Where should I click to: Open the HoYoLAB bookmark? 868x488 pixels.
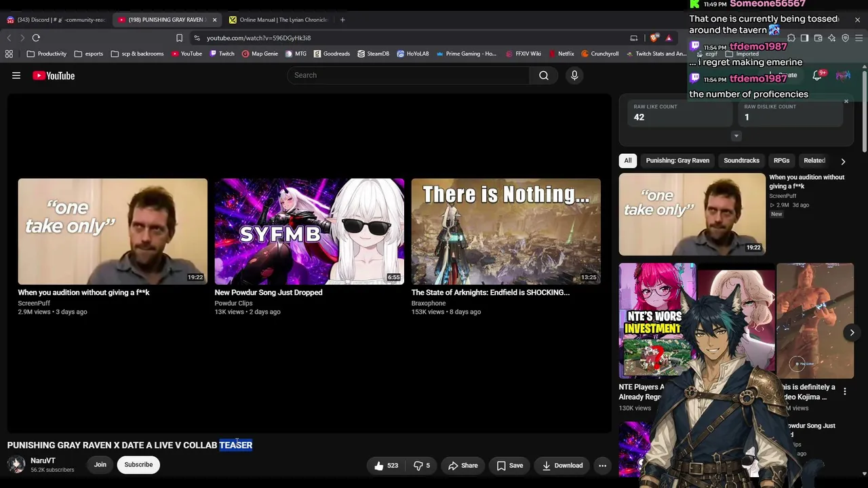413,54
